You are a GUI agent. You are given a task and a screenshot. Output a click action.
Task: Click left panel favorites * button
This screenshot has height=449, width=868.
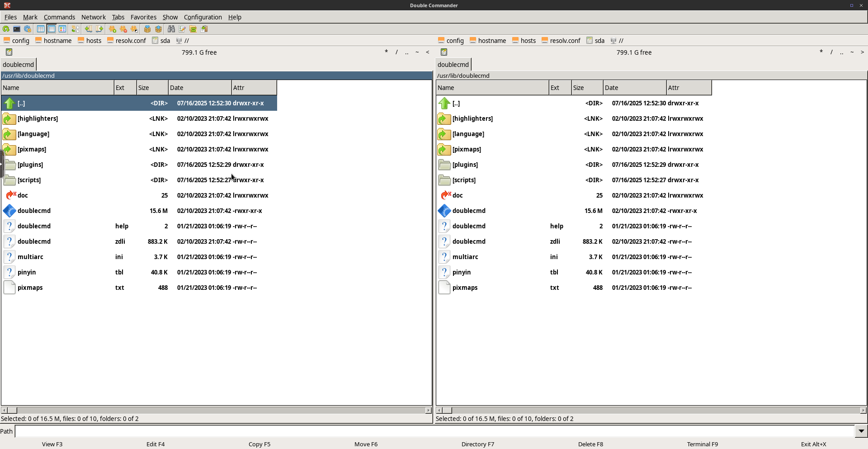click(386, 52)
